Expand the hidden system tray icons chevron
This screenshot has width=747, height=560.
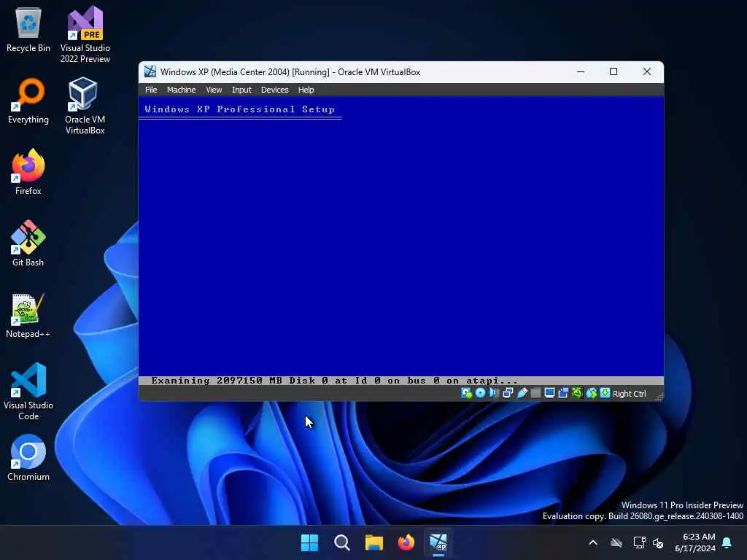(593, 542)
